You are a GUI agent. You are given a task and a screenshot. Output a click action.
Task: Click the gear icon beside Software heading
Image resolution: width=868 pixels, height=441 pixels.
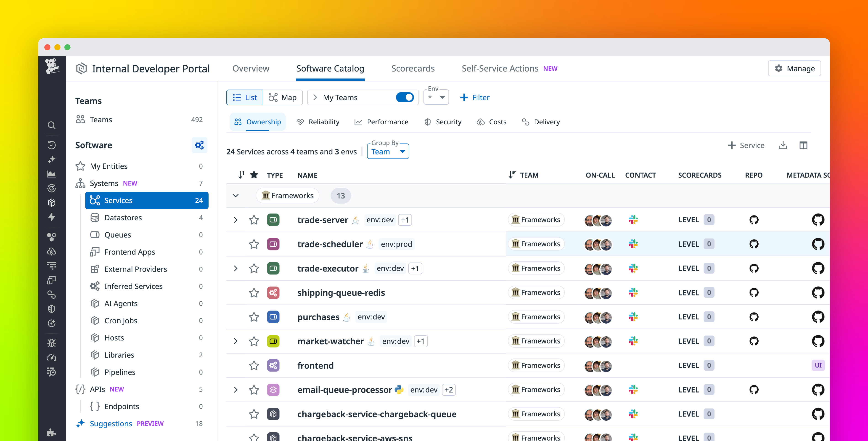[199, 145]
